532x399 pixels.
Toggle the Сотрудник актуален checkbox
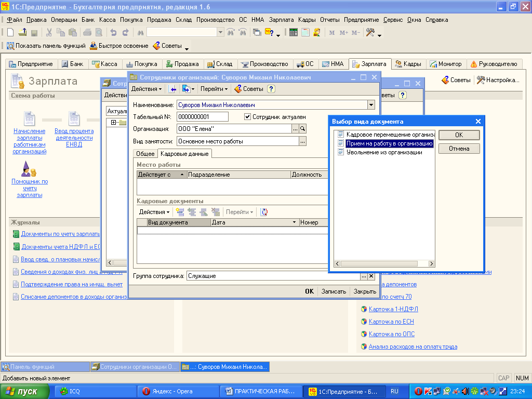click(x=247, y=117)
